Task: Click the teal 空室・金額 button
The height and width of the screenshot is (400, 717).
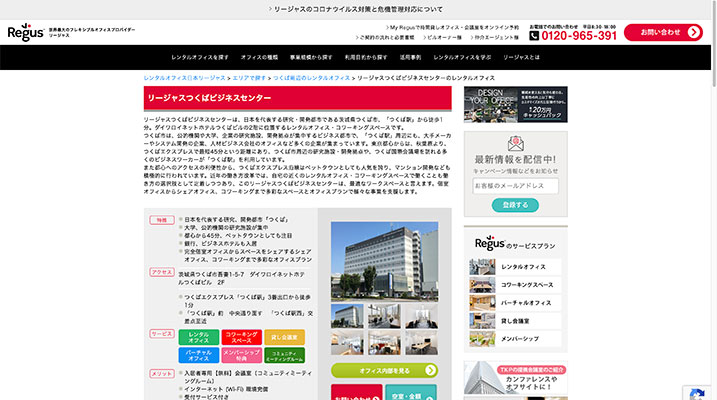Action: tap(411, 394)
